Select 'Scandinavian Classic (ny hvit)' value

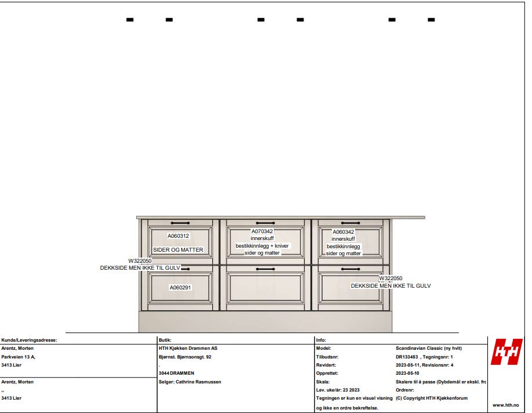[x=429, y=348]
